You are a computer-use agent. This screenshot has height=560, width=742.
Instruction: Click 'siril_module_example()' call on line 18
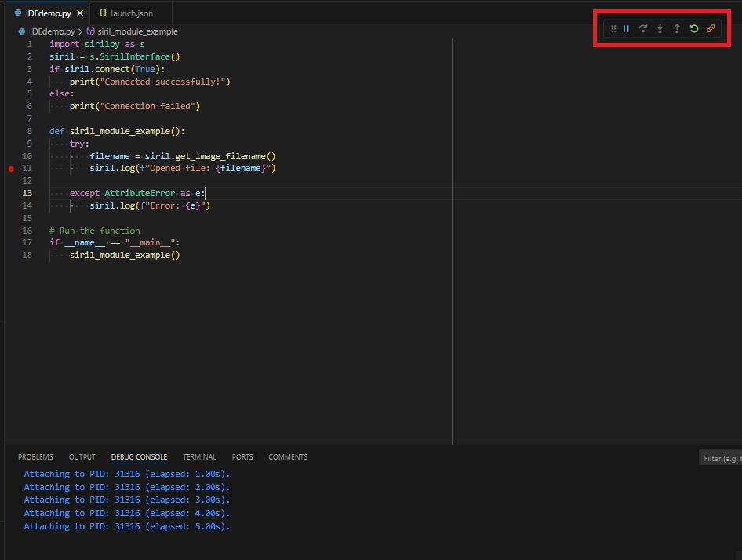click(125, 255)
